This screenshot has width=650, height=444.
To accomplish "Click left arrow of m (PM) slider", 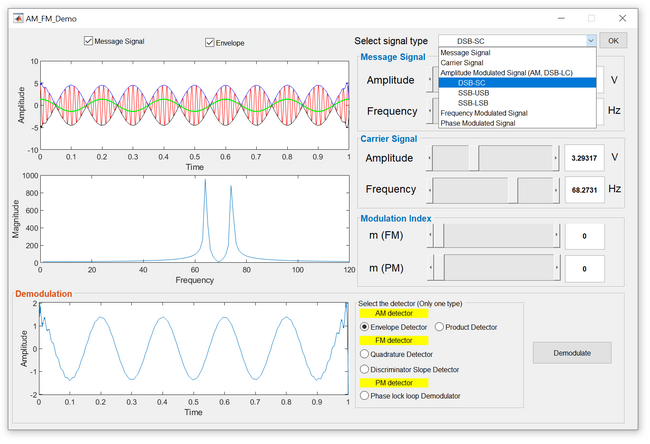I will click(432, 267).
